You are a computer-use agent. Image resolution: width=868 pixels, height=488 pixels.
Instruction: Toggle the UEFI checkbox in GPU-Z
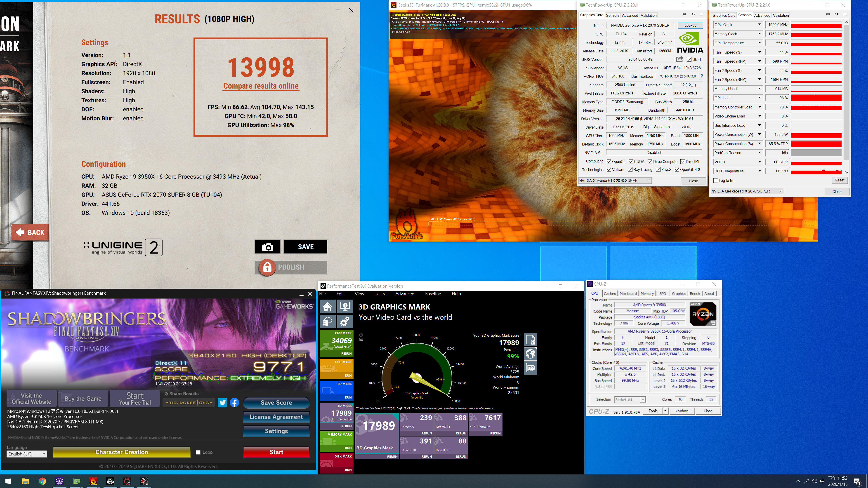click(689, 60)
